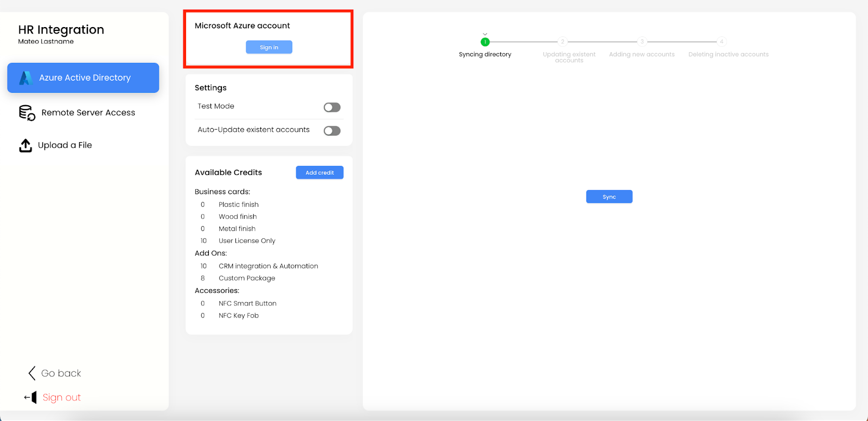Image resolution: width=868 pixels, height=421 pixels.
Task: Enable the Test Mode toggle
Action: (x=332, y=107)
